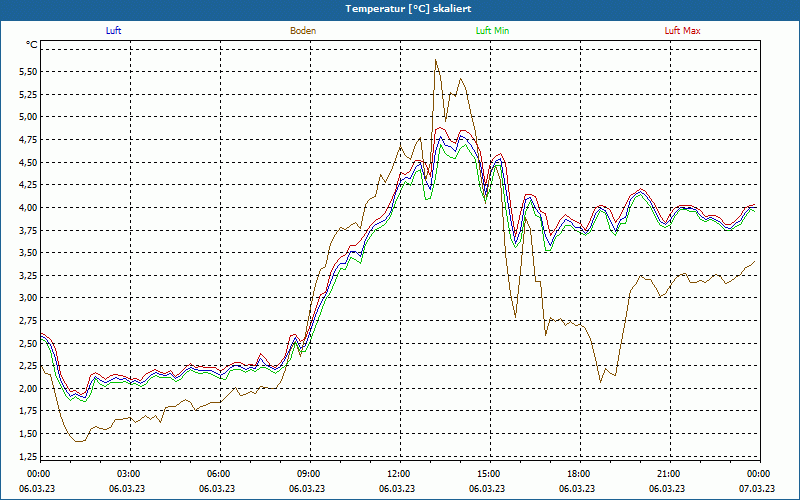Click the °C unit label on the y-axis
Screen dimensions: 800x500
tap(31, 45)
